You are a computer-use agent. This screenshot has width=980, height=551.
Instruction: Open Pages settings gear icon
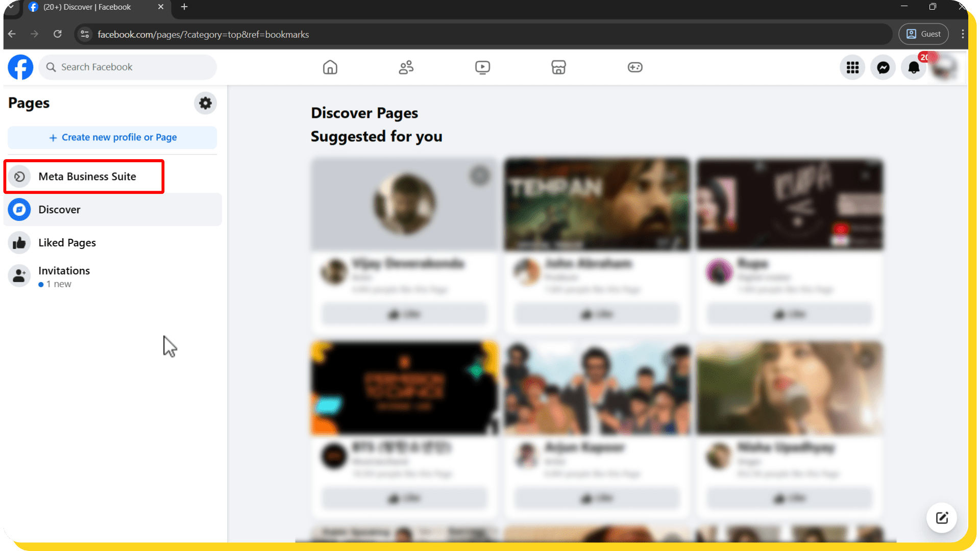(205, 103)
